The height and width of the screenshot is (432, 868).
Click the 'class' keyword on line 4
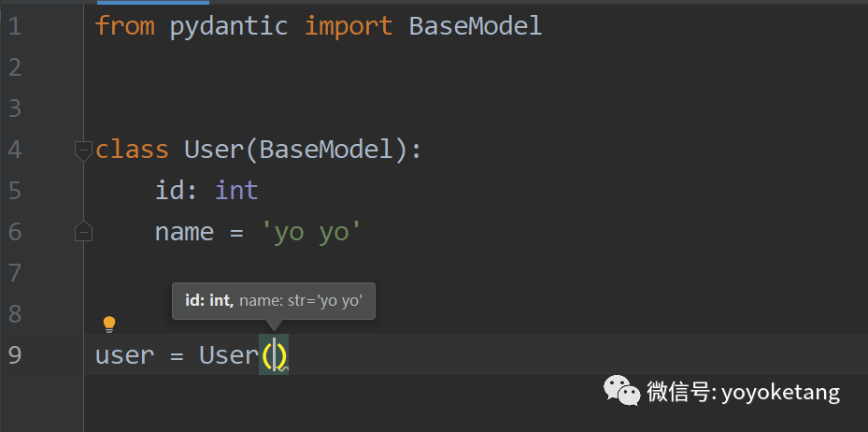tap(132, 150)
